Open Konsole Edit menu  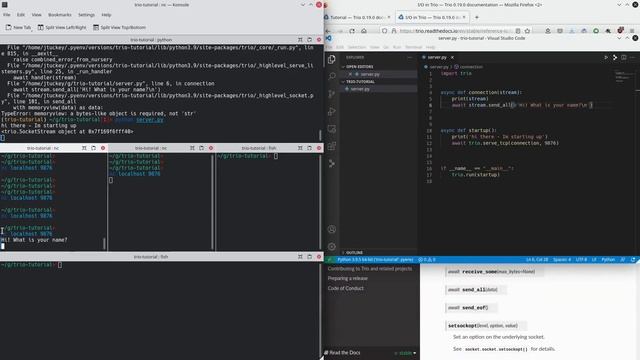21,15
